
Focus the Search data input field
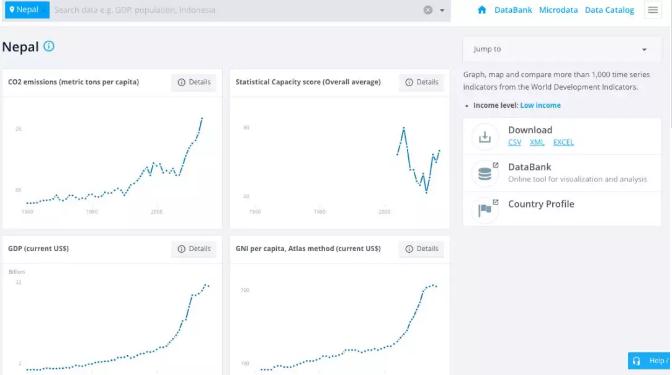tap(236, 10)
